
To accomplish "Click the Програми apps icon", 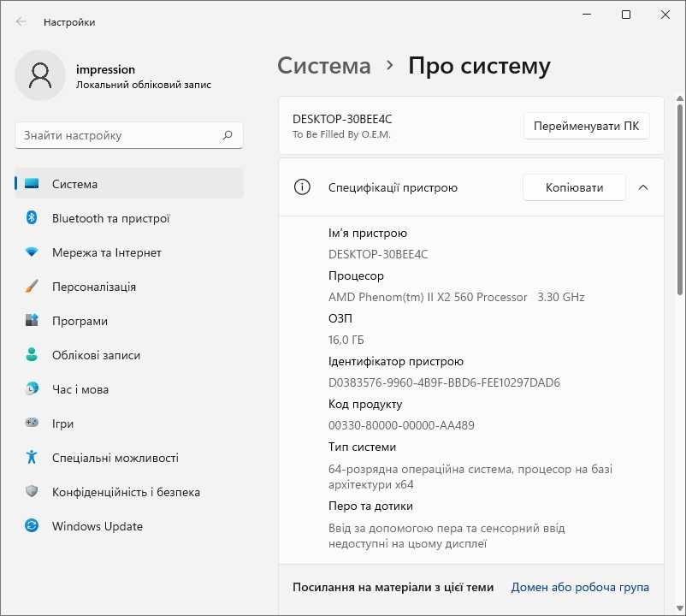I will click(32, 320).
